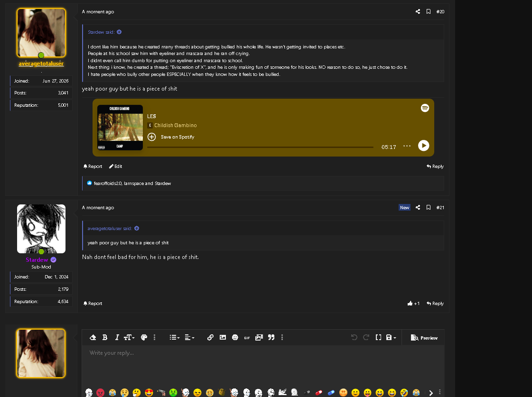Click the Spotify track progress bar
Image resolution: width=532 pixels, height=397 pixels.
tap(260, 147)
